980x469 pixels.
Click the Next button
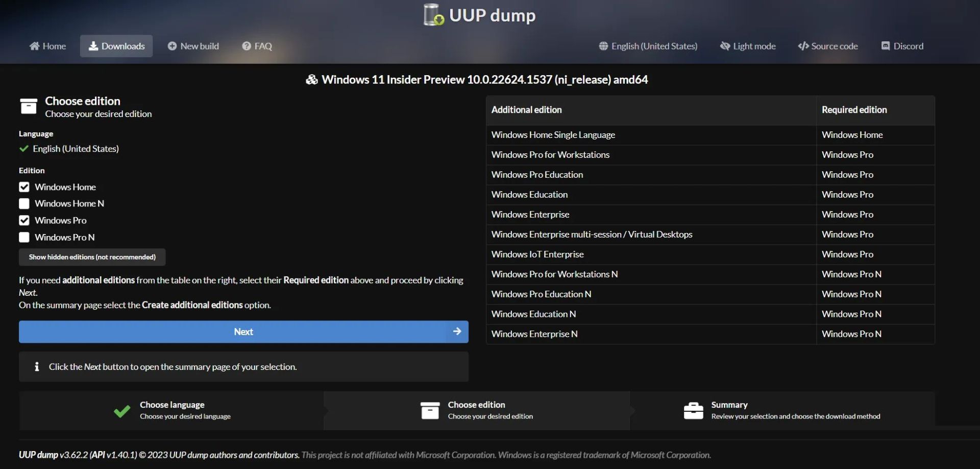pos(243,332)
